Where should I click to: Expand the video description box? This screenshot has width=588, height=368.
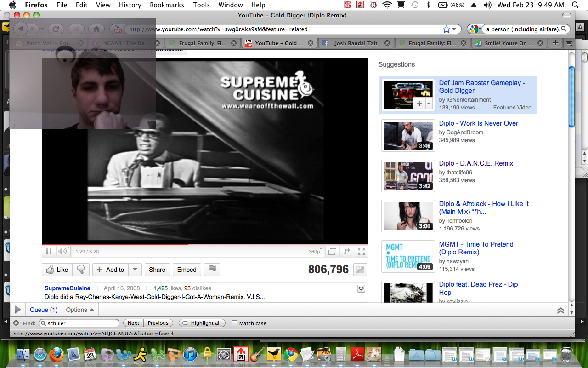click(x=361, y=288)
